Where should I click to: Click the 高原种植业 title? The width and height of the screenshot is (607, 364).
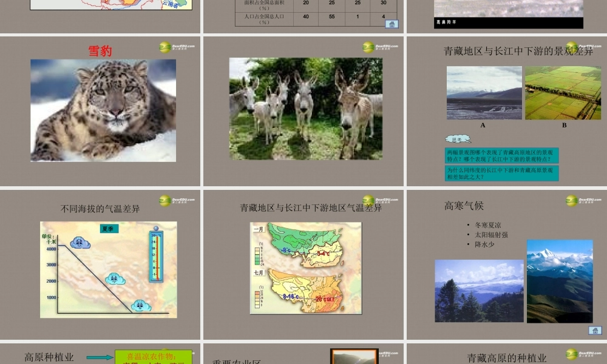coord(49,357)
